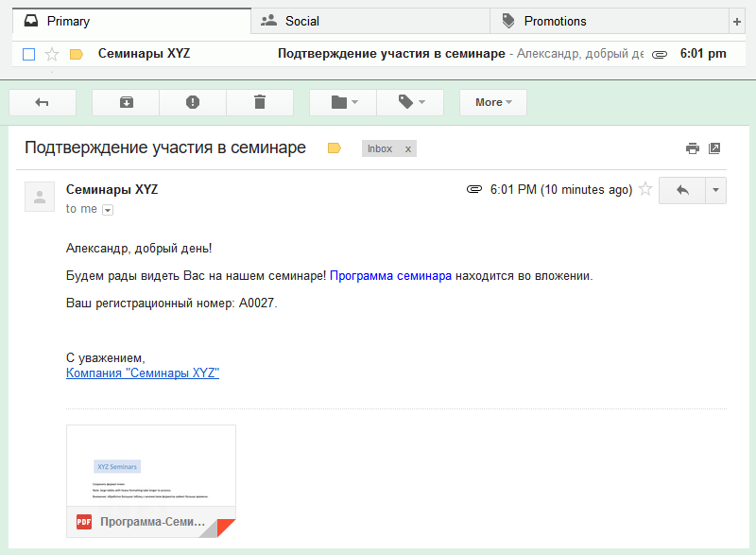This screenshot has height=555, width=756.
Task: Click the 'Компания Семинары XYZ' link
Action: point(142,373)
